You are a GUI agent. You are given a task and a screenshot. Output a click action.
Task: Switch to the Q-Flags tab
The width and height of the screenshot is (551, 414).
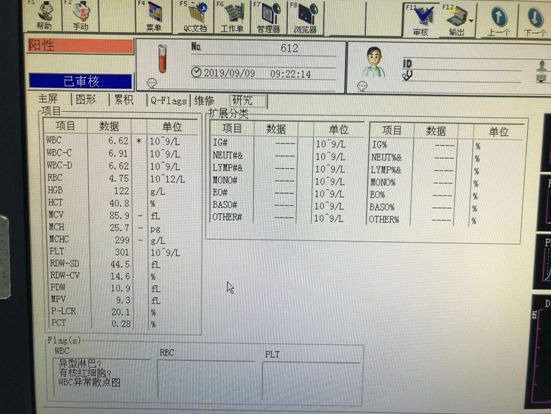pos(168,101)
